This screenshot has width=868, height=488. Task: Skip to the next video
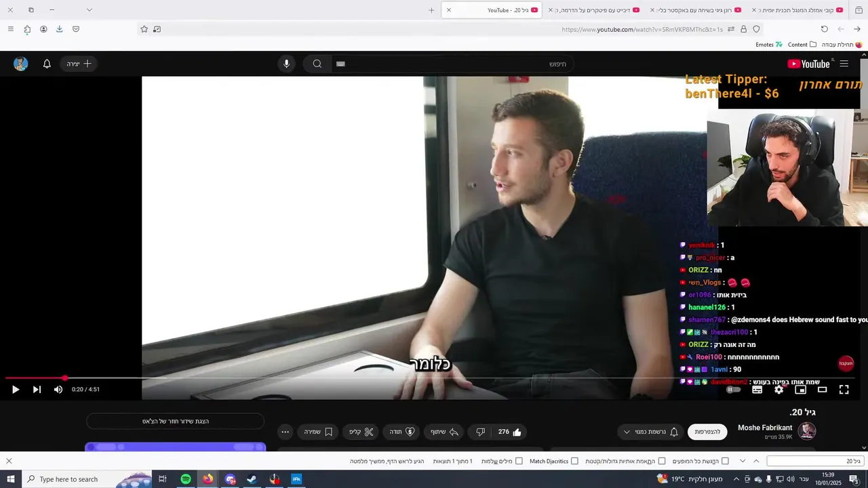[37, 389]
